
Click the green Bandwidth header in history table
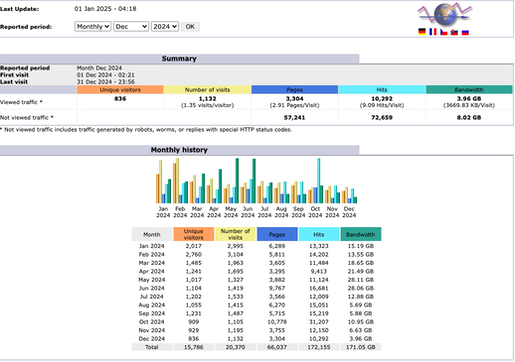pos(361,234)
